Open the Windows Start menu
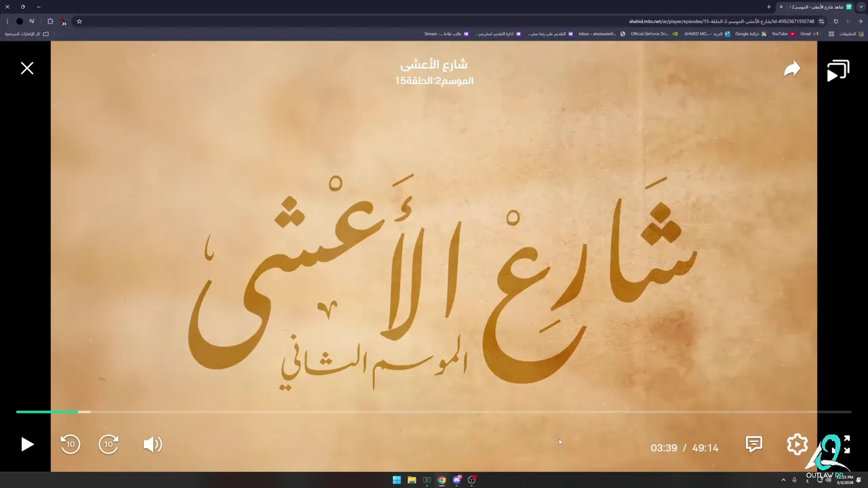868x488 pixels. [x=397, y=480]
